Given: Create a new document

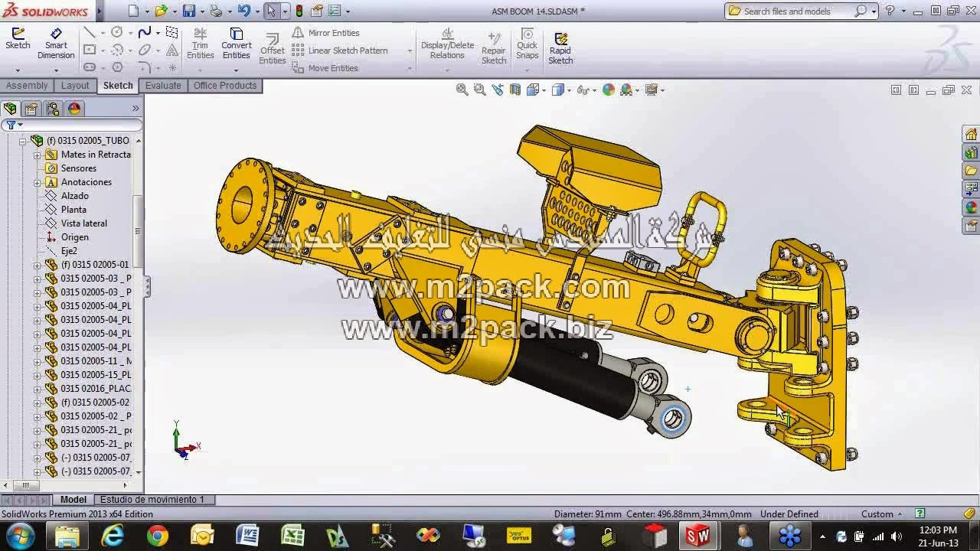Looking at the screenshot, I should point(134,11).
